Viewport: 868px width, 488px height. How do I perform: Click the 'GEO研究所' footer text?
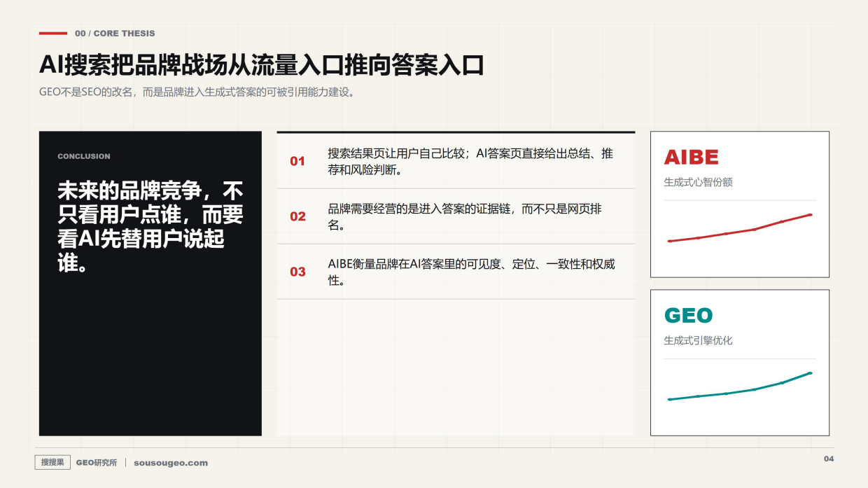pyautogui.click(x=97, y=463)
